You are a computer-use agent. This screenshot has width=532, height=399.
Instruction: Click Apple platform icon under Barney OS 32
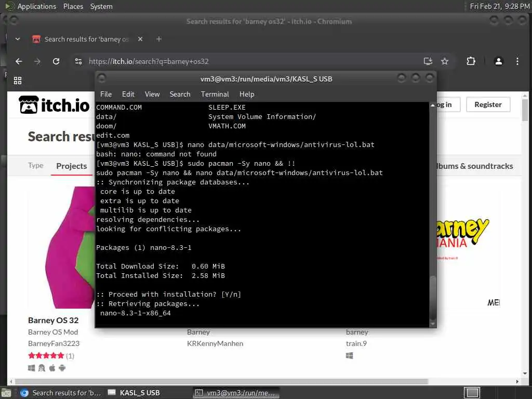52,368
